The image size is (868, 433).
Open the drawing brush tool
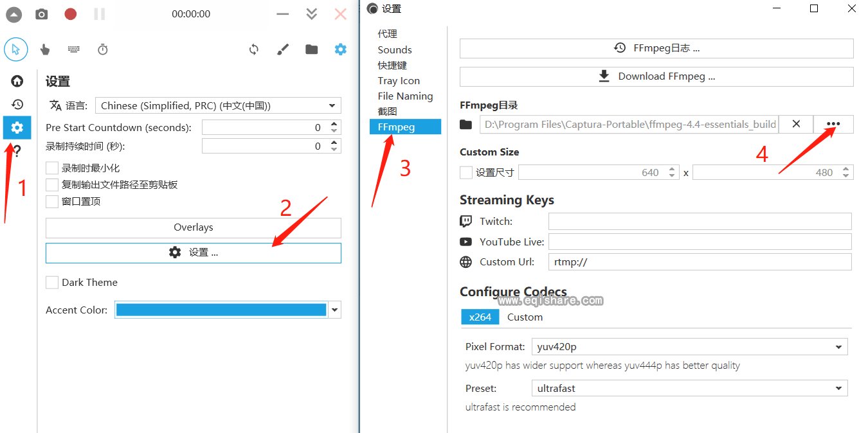coord(283,49)
